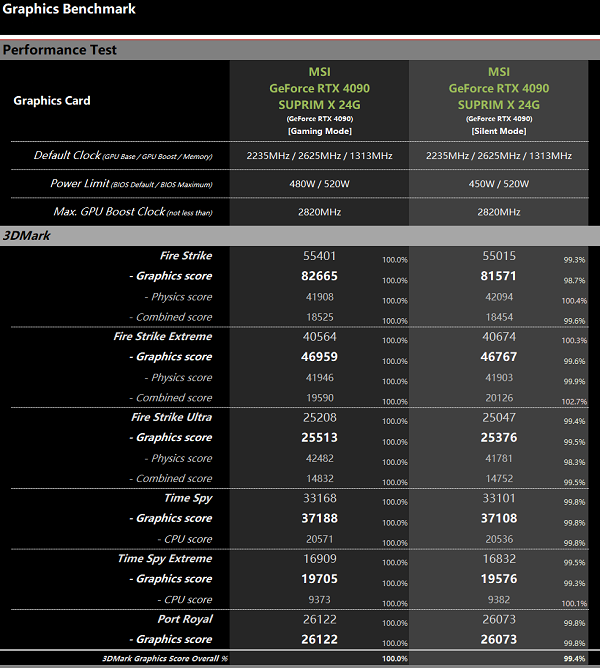The width and height of the screenshot is (600, 668).
Task: Select the Fire Strike score "55401"
Action: pyautogui.click(x=320, y=256)
